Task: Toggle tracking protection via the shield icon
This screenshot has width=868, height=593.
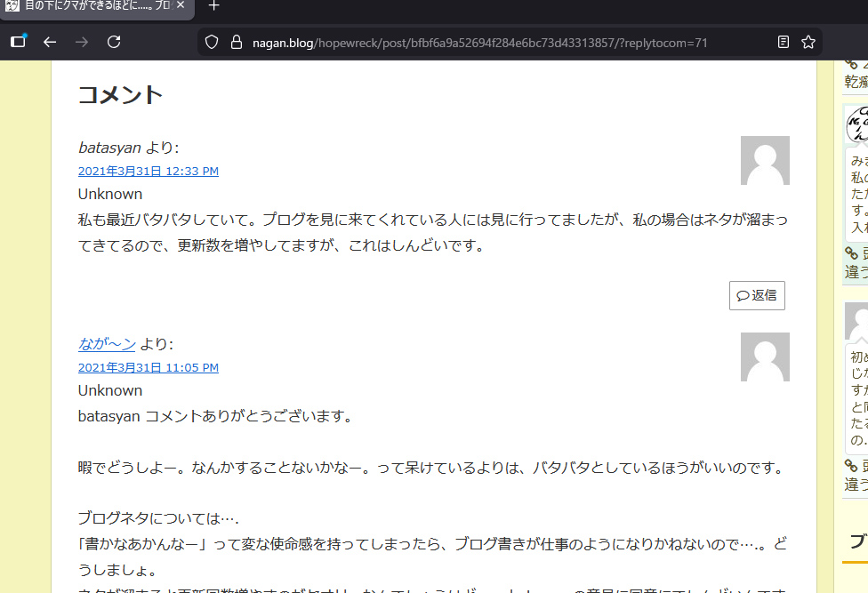Action: pos(210,42)
